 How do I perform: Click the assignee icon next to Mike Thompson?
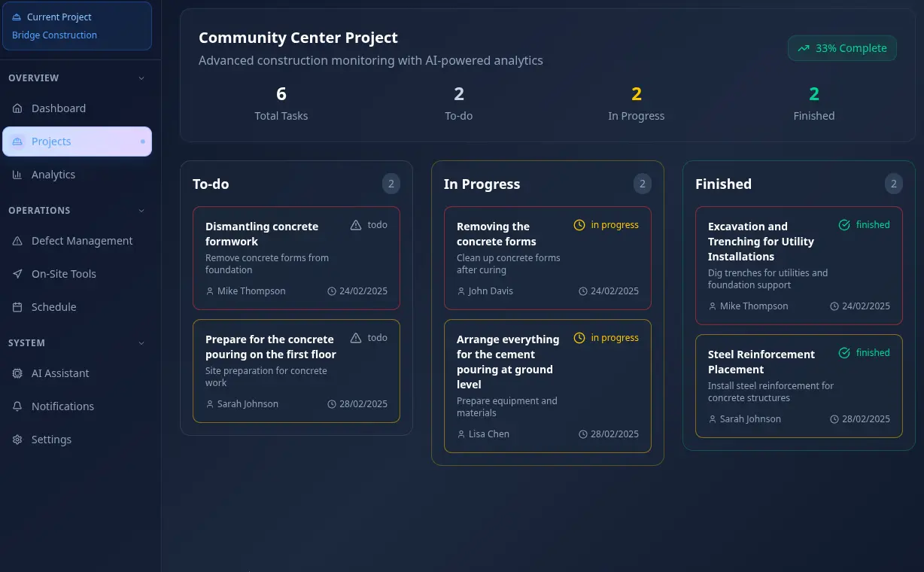209,291
